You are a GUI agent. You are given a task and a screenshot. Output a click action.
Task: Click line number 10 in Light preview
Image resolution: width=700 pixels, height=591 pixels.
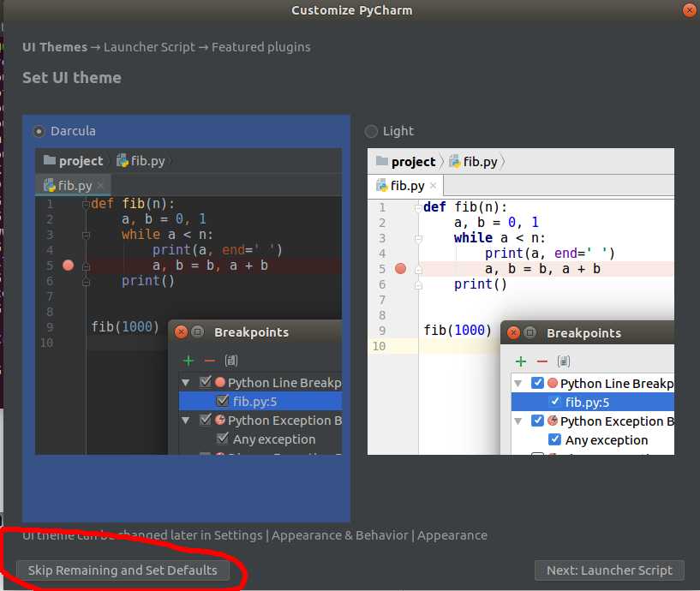coord(379,346)
